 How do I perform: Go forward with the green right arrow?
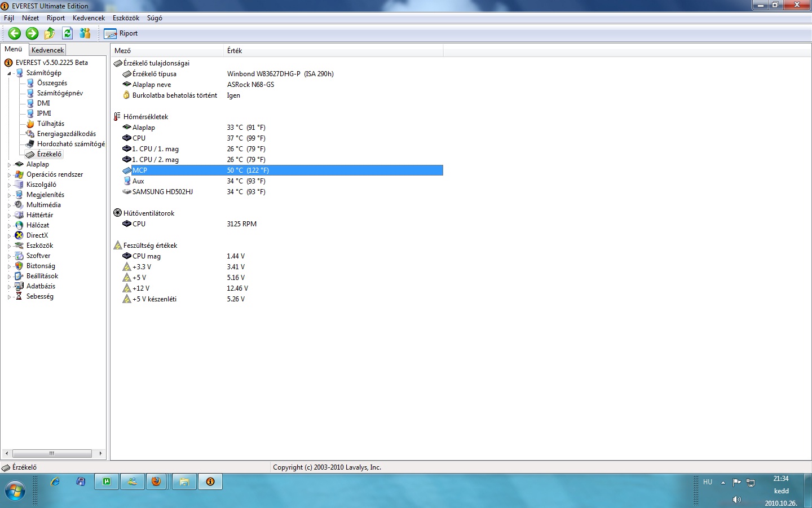[32, 33]
